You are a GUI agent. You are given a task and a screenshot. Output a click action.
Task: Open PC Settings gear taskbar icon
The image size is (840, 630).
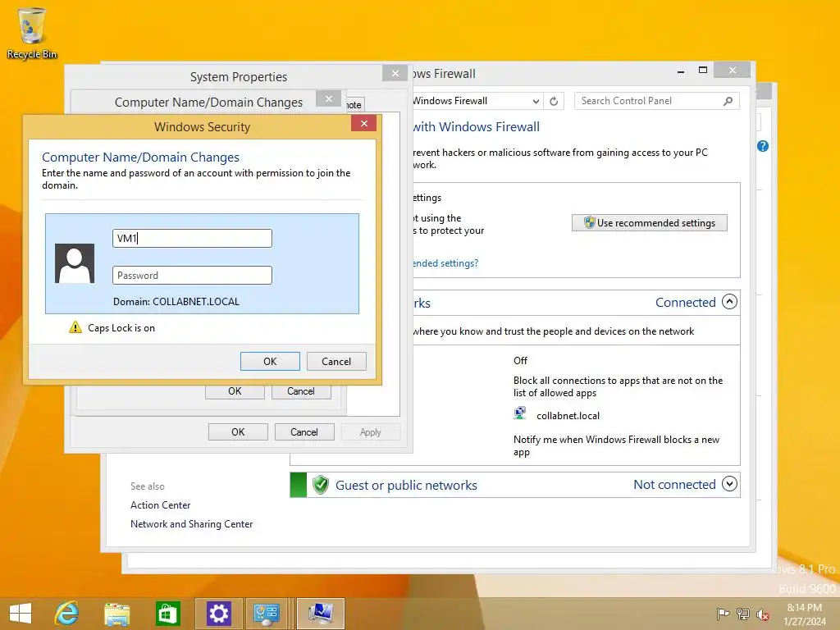(x=218, y=614)
